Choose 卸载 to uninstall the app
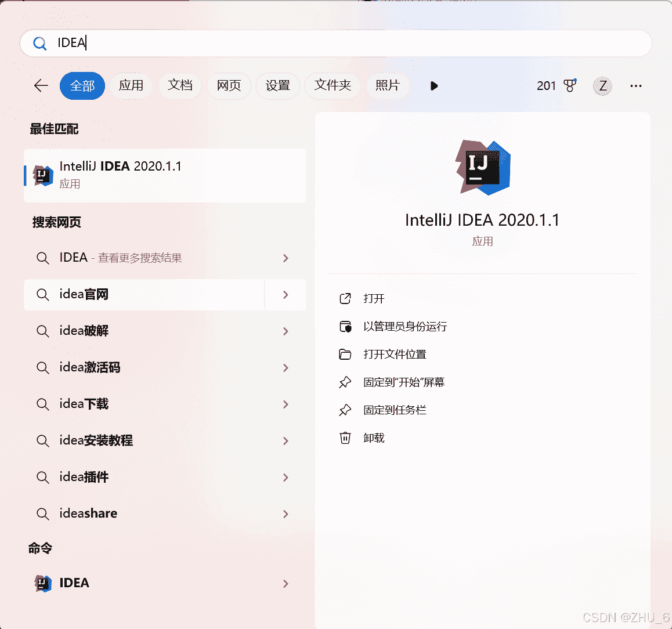Screen dimensions: 672x629 click(374, 438)
